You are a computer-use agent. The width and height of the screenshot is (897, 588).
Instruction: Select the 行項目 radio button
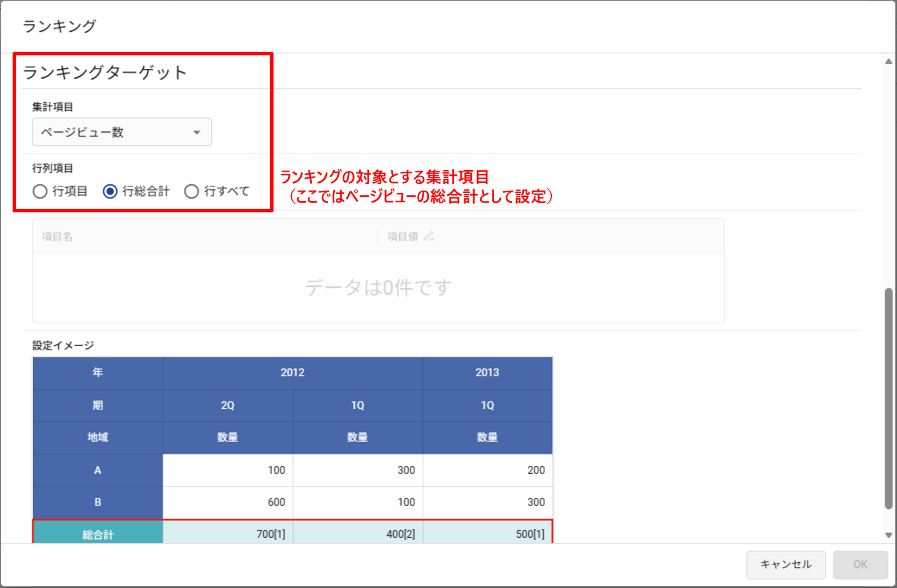(x=40, y=191)
